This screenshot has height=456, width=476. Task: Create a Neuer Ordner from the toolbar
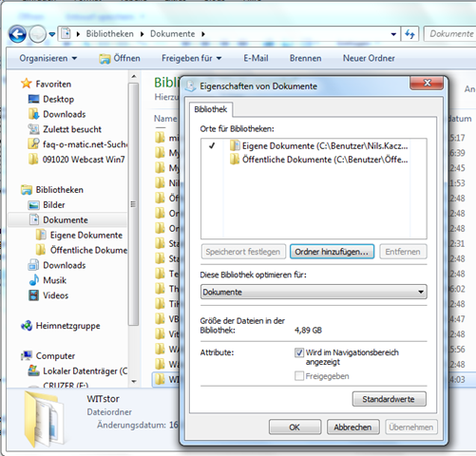click(x=369, y=58)
